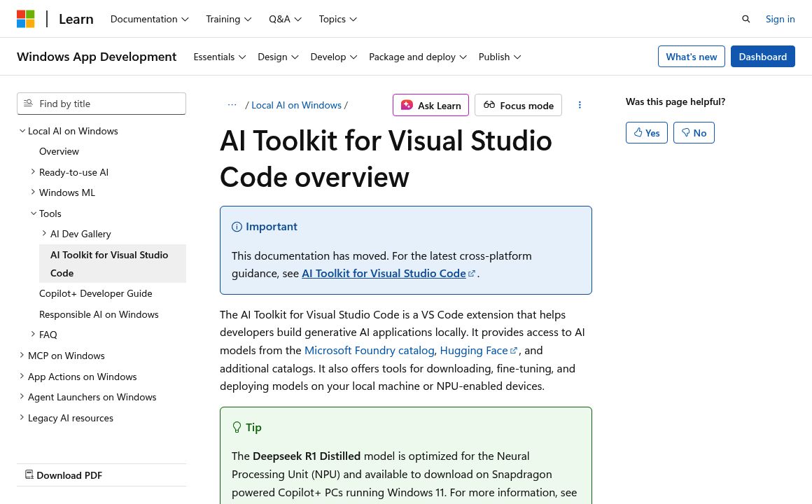812x504 pixels.
Task: Expand the breadcrumb ellipsis above the article title
Action: tap(232, 104)
